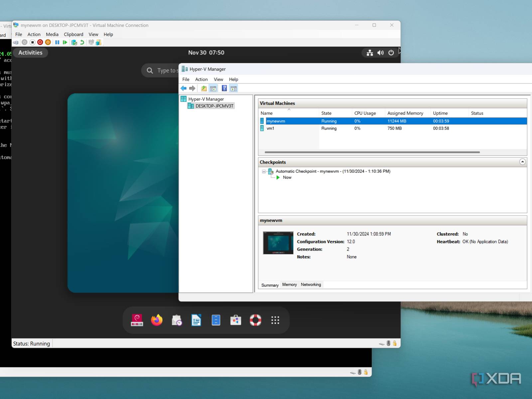Click the blue Back arrow in Hyper-V Manager
532x399 pixels.
[184, 88]
